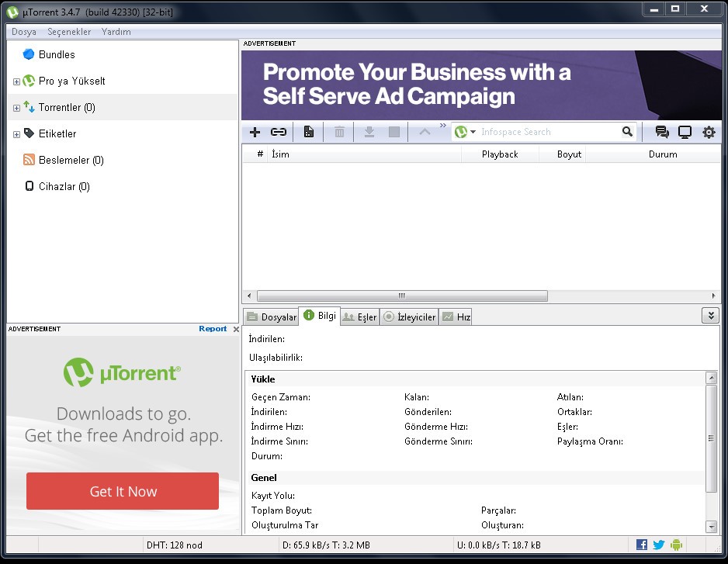Expand the Etiketler tree node
This screenshot has height=564, width=728.
tap(16, 134)
